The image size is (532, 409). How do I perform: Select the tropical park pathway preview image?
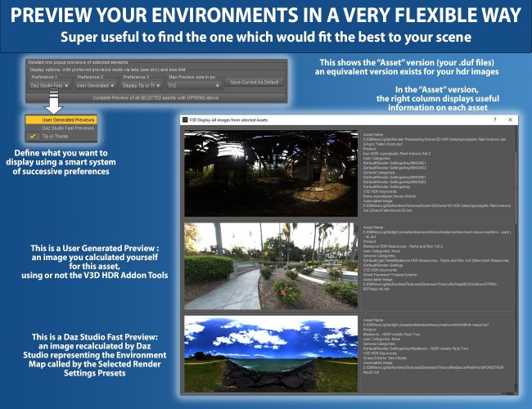(271, 266)
